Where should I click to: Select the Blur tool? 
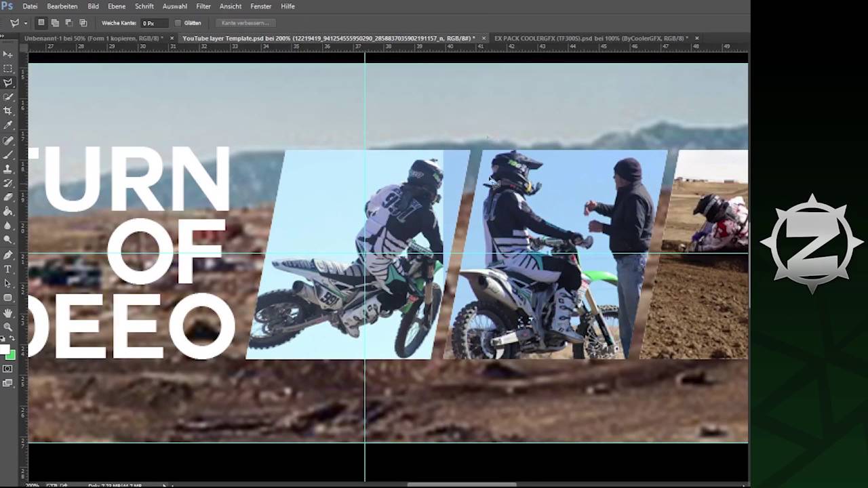tap(7, 226)
